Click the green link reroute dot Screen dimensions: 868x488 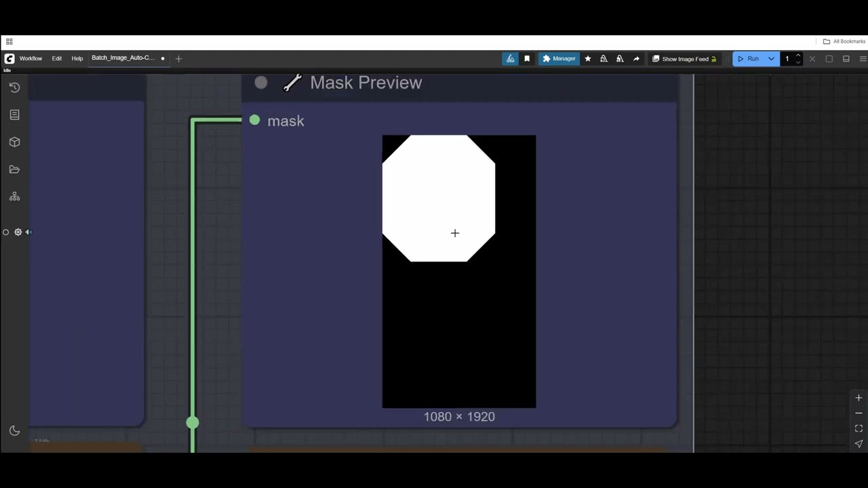coord(193,423)
